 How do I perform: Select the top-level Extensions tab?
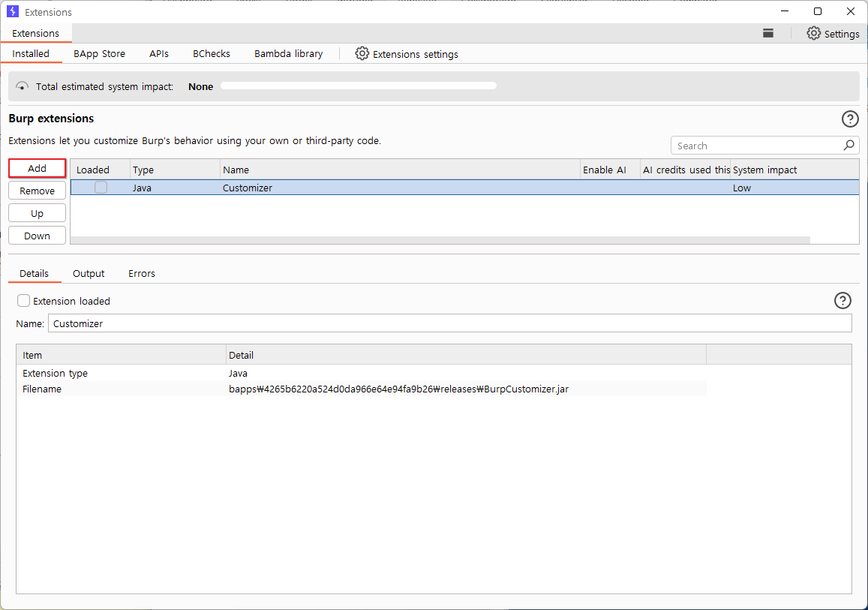click(x=36, y=33)
